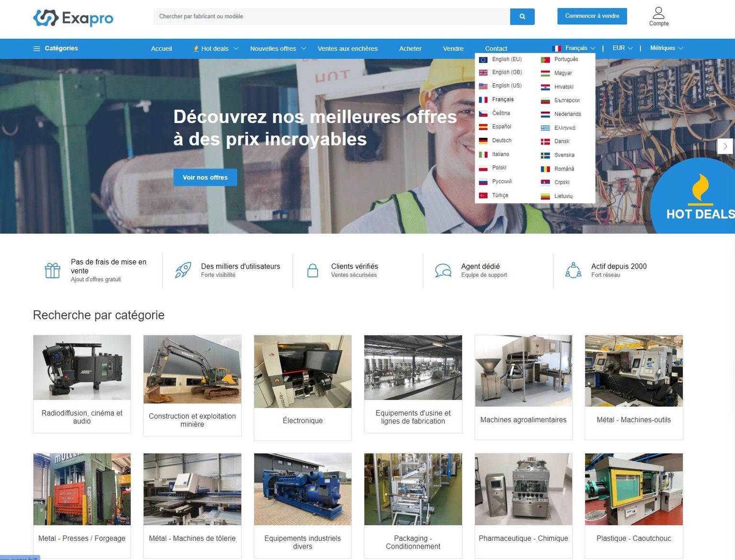This screenshot has height=560, width=735.
Task: Click the magnifier search button
Action: (x=522, y=16)
